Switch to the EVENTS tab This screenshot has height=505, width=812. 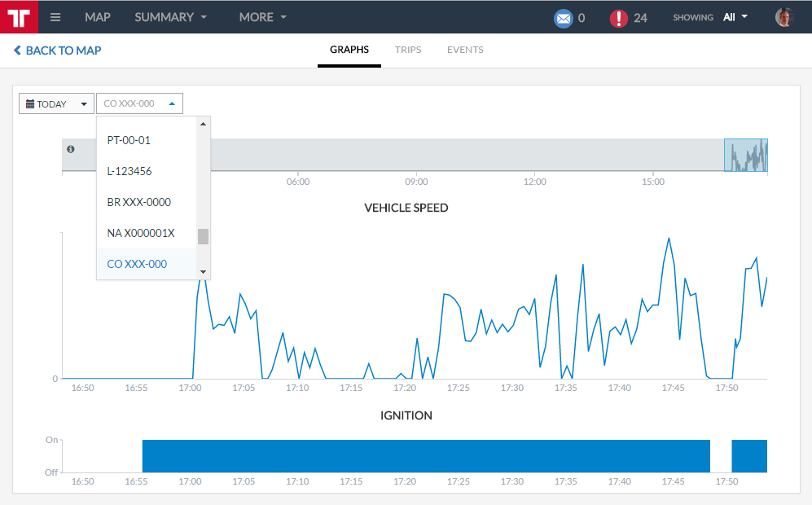pyautogui.click(x=465, y=50)
